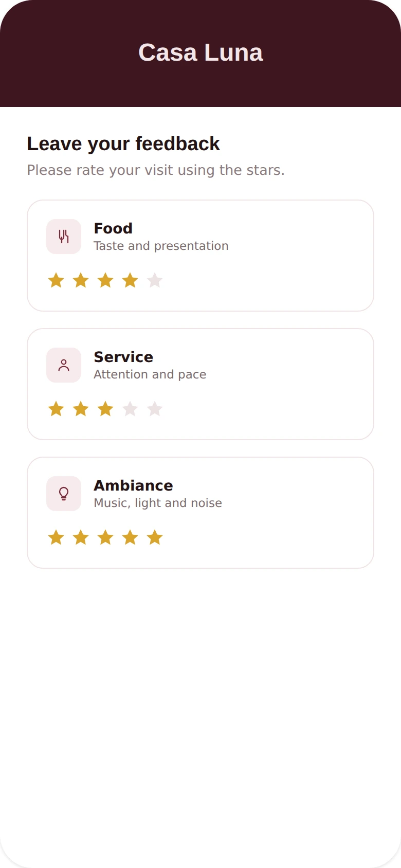Rate Service one star
Screen dimensions: 401x868
coord(56,409)
